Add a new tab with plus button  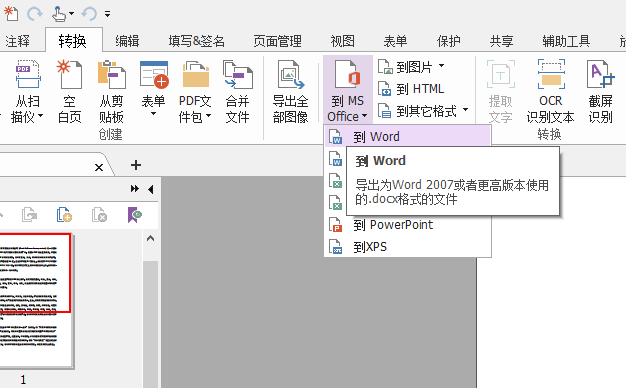tap(136, 165)
